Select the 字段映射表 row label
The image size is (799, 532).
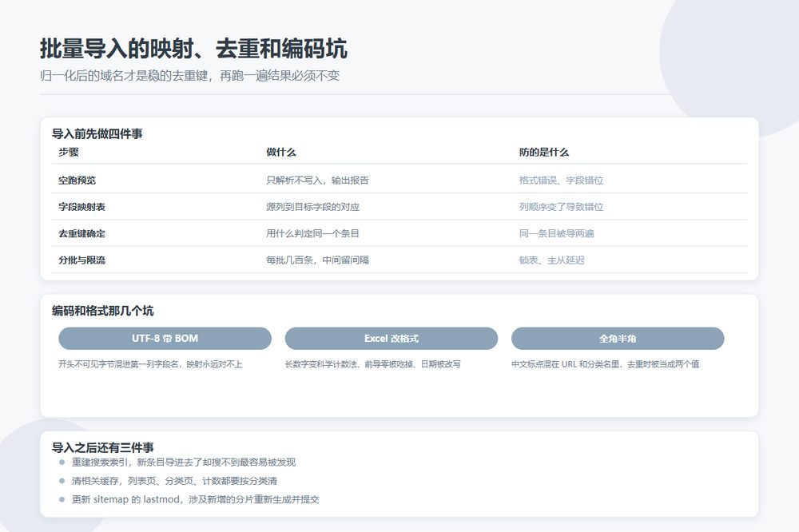pyautogui.click(x=82, y=207)
